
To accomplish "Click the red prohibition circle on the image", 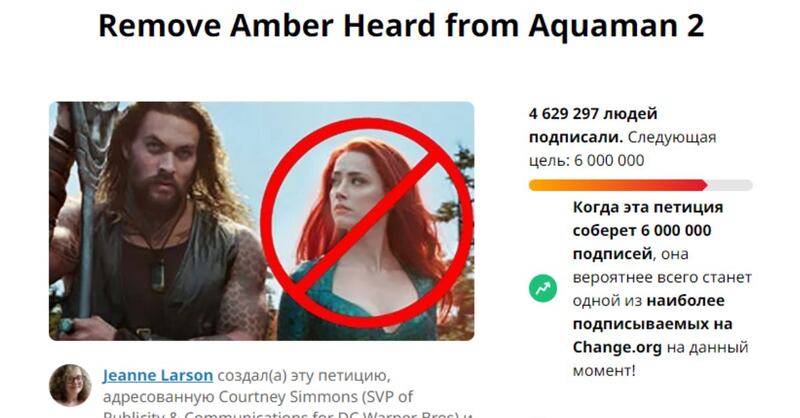I will [367, 223].
